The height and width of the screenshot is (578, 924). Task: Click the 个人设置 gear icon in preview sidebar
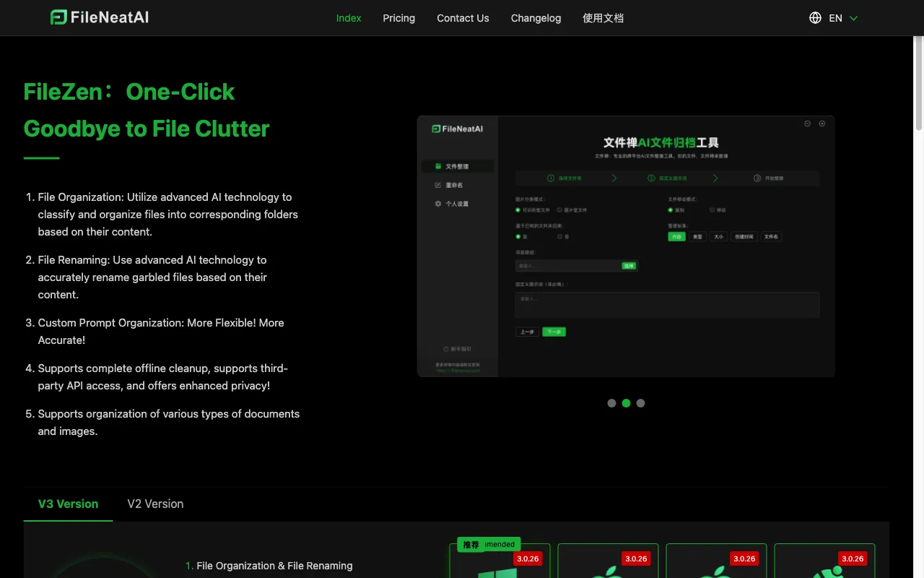[438, 204]
